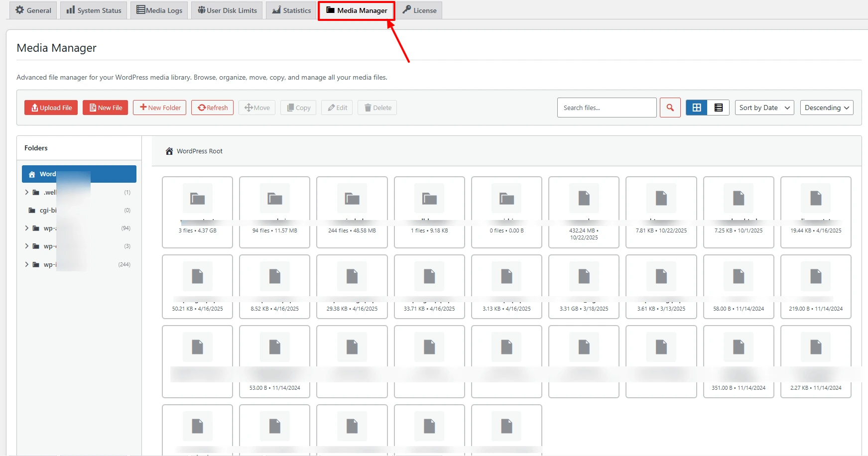Expand the .well folder in the tree
This screenshot has width=868, height=456.
click(27, 192)
